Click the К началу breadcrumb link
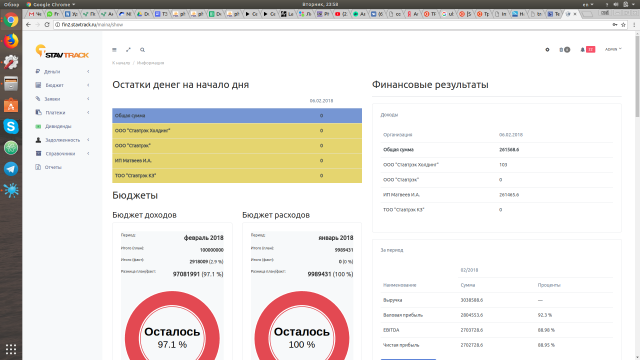Image resolution: width=640 pixels, height=360 pixels. click(x=121, y=63)
